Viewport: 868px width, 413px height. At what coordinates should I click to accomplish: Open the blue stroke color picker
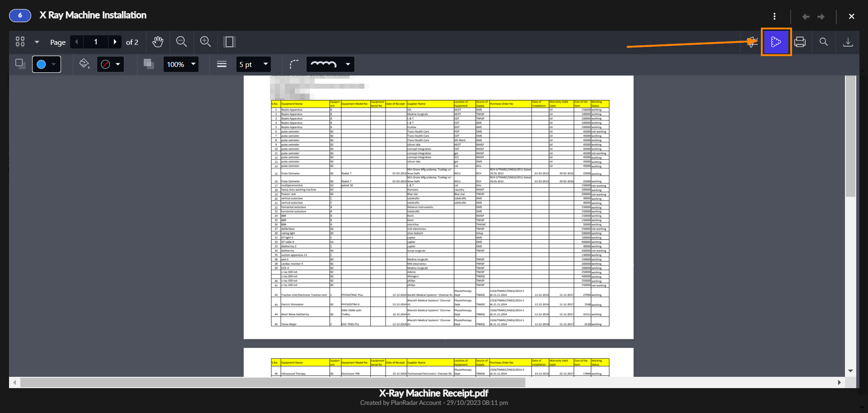tap(47, 64)
